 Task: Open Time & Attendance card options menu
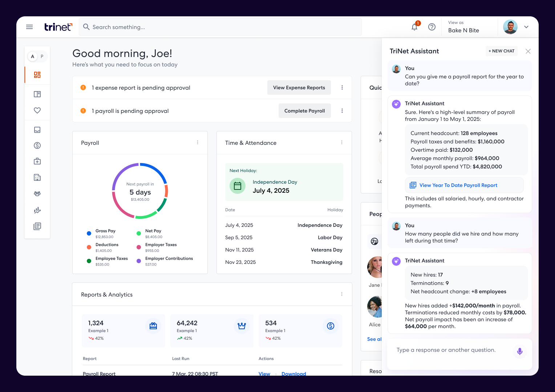(x=342, y=143)
